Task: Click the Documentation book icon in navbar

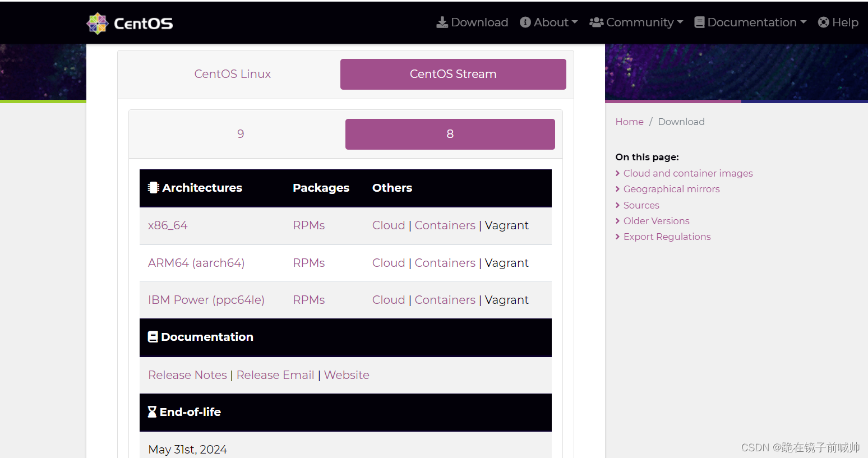Action: 699,22
